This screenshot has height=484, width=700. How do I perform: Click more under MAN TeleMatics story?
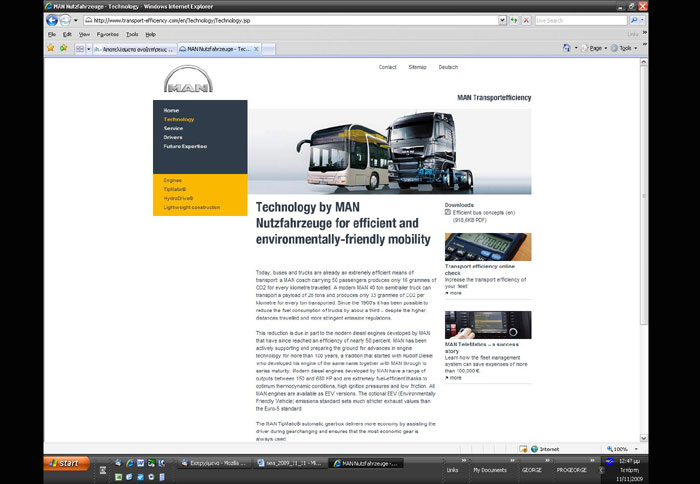coord(453,378)
